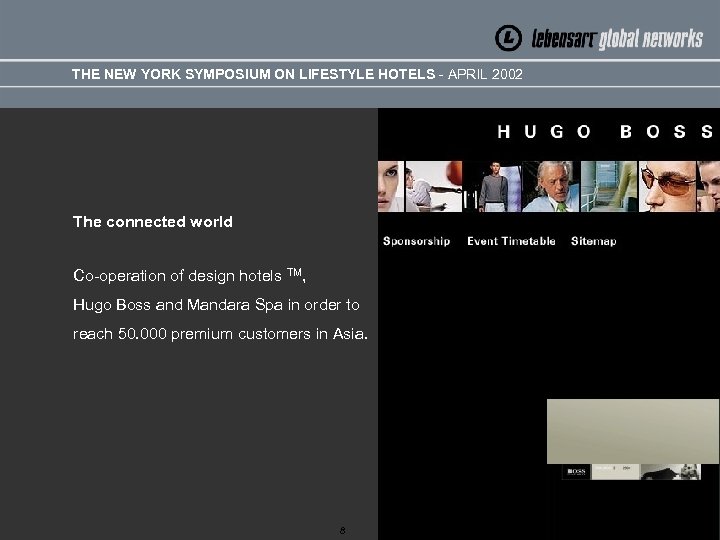
Task: Click the HUGO BOSS heading logo
Action: (x=605, y=132)
